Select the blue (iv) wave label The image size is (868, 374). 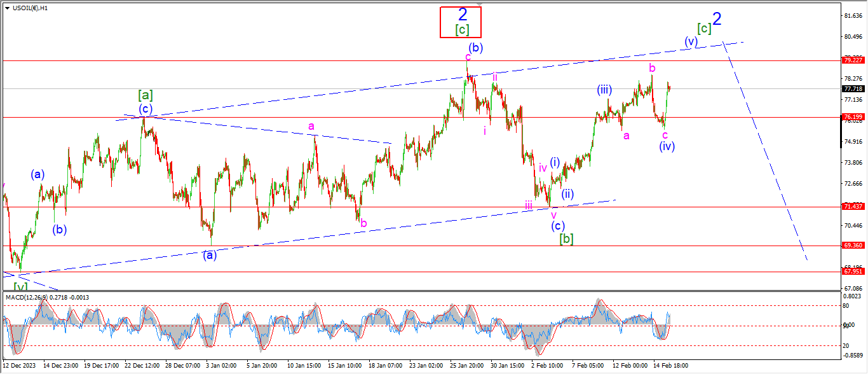tap(667, 146)
